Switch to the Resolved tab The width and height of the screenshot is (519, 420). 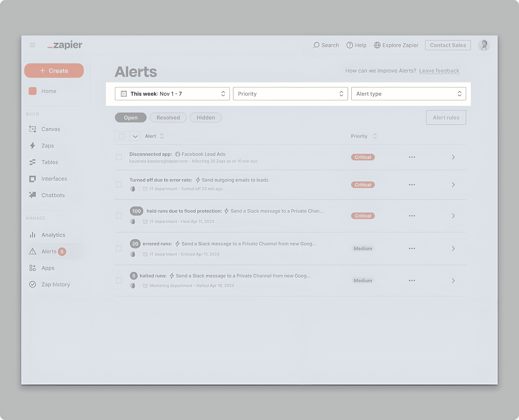coord(168,118)
